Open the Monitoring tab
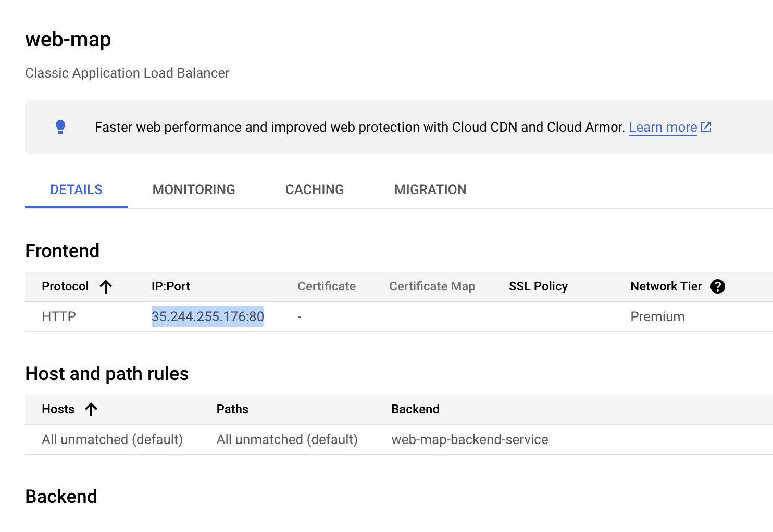The image size is (773, 532). 194,189
